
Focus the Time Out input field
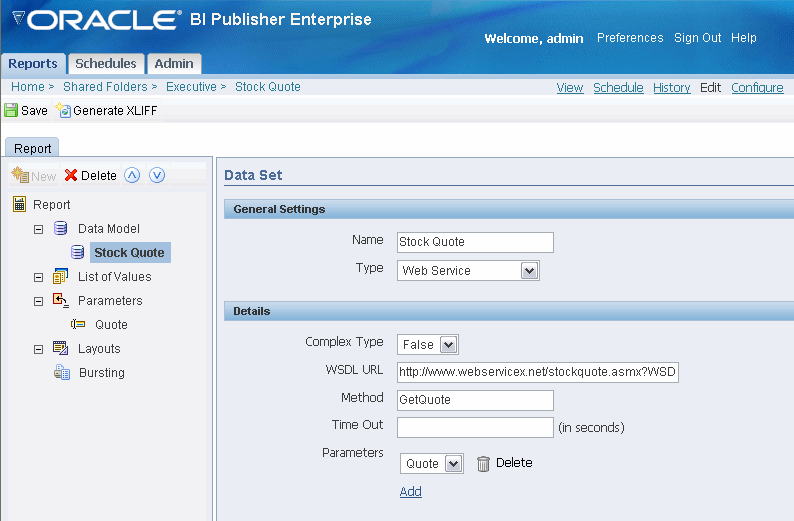tap(475, 427)
